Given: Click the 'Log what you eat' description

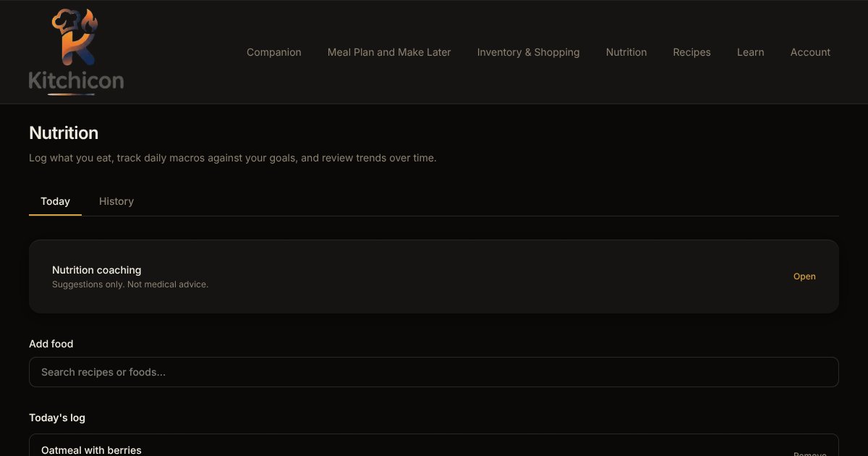Looking at the screenshot, I should [233, 158].
